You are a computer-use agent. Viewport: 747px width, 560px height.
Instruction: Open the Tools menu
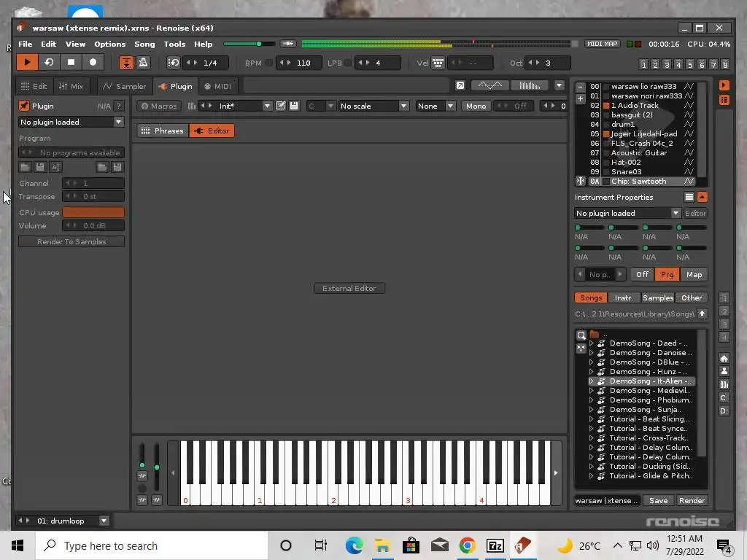click(x=174, y=44)
